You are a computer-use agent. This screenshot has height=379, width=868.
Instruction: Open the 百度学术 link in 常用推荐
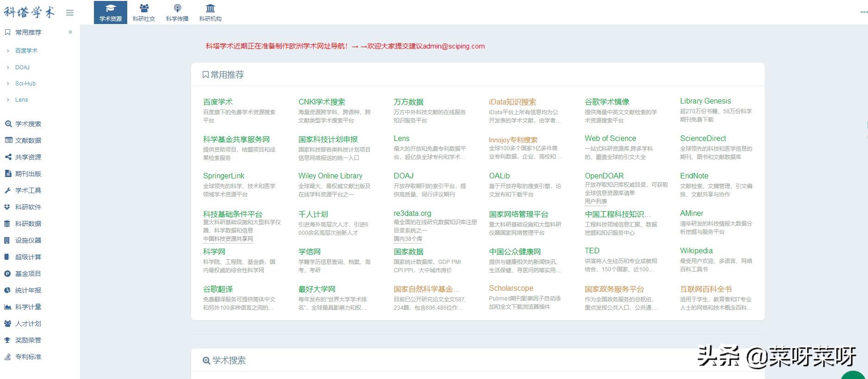point(218,102)
